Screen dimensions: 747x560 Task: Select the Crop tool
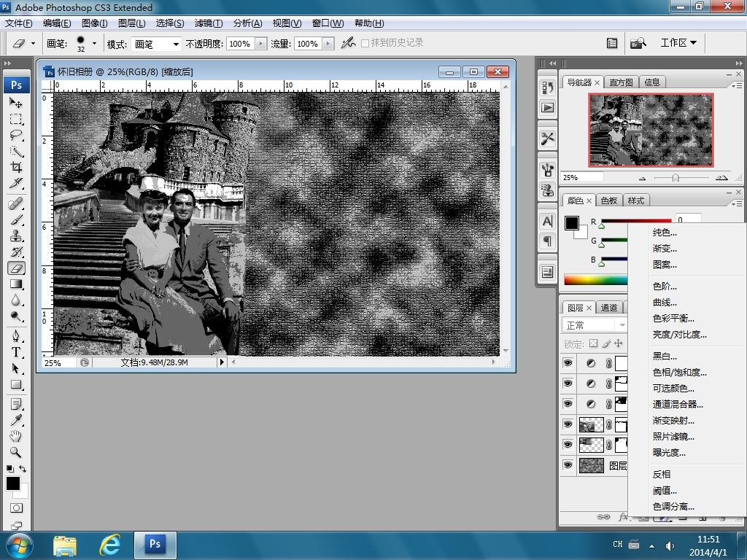pyautogui.click(x=15, y=167)
